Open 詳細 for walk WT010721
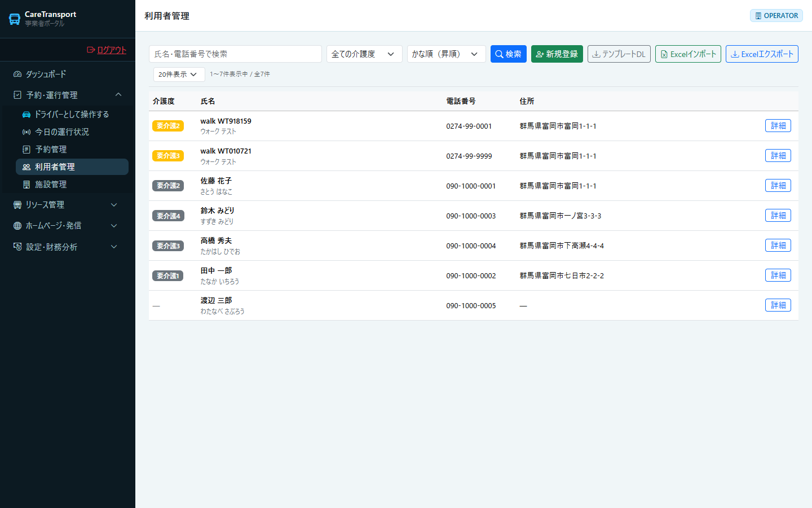 pyautogui.click(x=778, y=156)
